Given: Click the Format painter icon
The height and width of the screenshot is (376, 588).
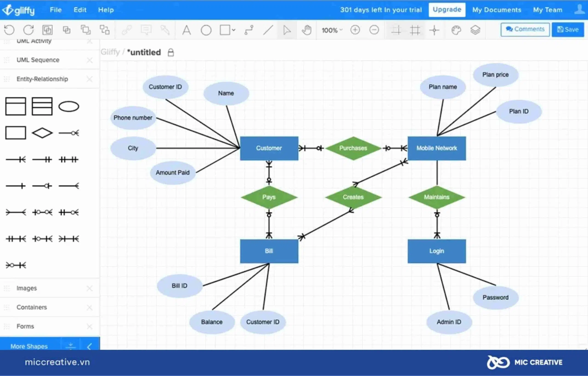Looking at the screenshot, I should 165,30.
